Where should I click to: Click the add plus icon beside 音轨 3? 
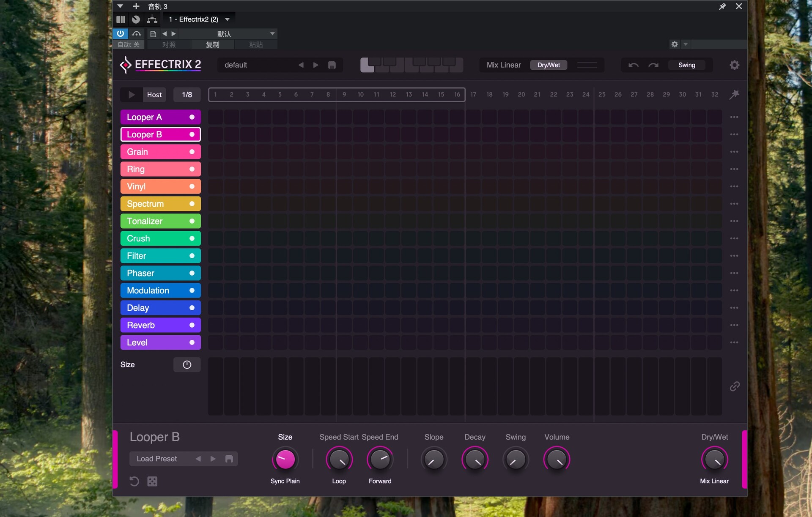tap(136, 6)
